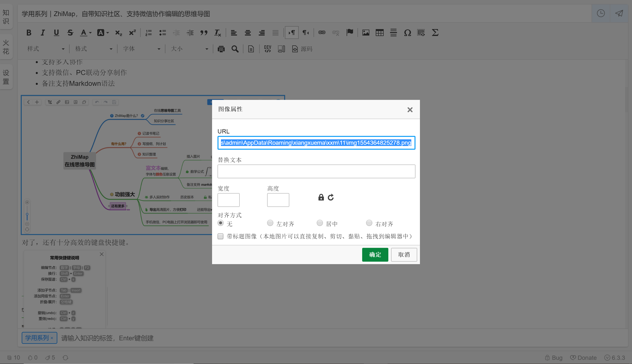The image size is (632, 364).
Task: Lock the image aspect ratio
Action: coord(321,197)
